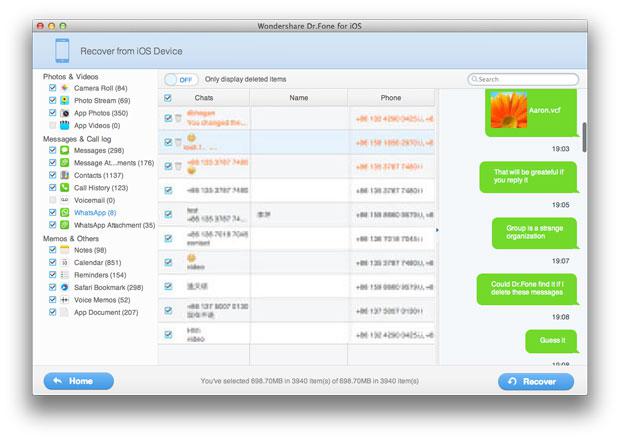
Task: Sort by the Name column header
Action: pyautogui.click(x=299, y=98)
